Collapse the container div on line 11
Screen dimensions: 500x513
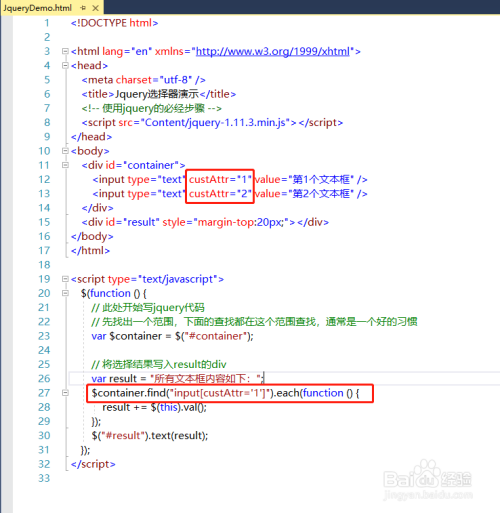pyautogui.click(x=65, y=165)
